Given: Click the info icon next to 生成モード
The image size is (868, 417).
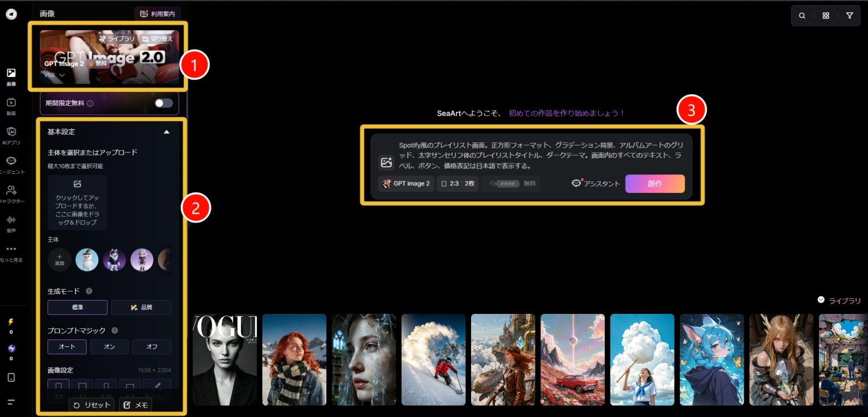Looking at the screenshot, I should point(89,291).
